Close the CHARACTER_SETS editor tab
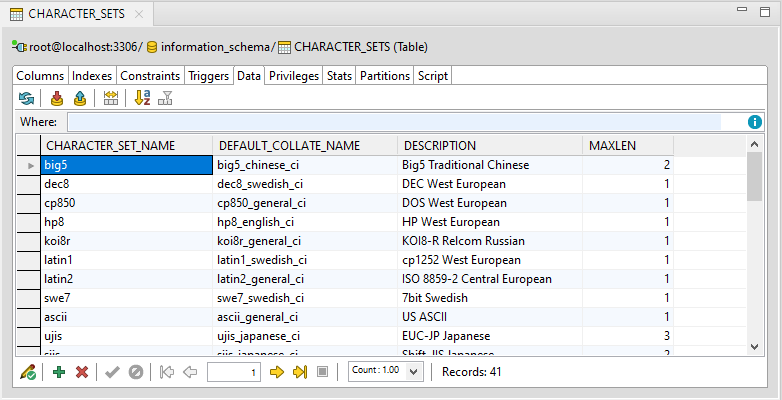 tap(137, 15)
